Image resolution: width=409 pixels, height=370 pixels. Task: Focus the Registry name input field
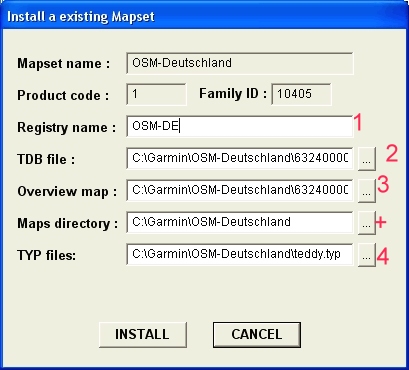(240, 126)
